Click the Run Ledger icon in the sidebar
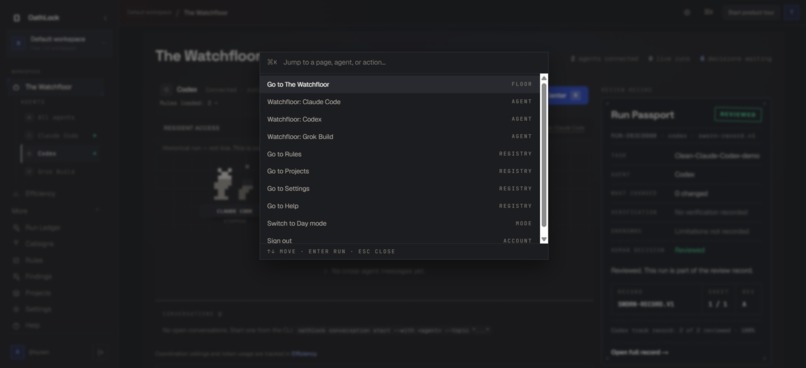 [16, 227]
